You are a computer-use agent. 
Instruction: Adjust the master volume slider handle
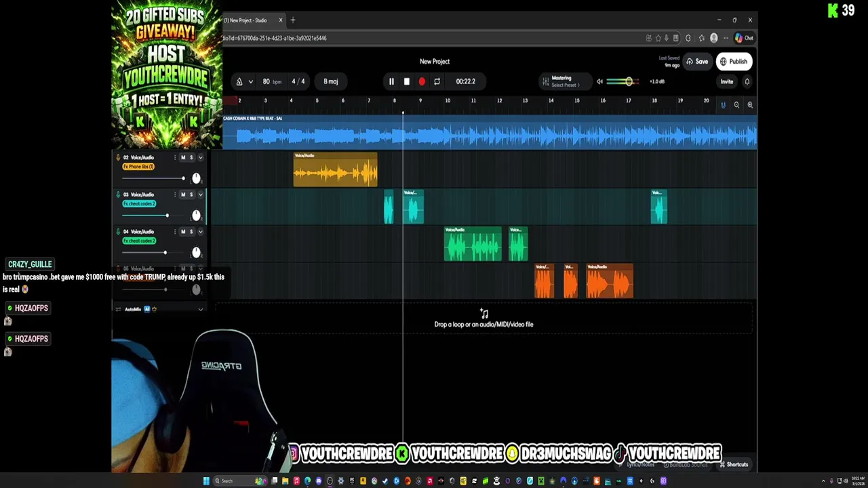click(x=629, y=81)
